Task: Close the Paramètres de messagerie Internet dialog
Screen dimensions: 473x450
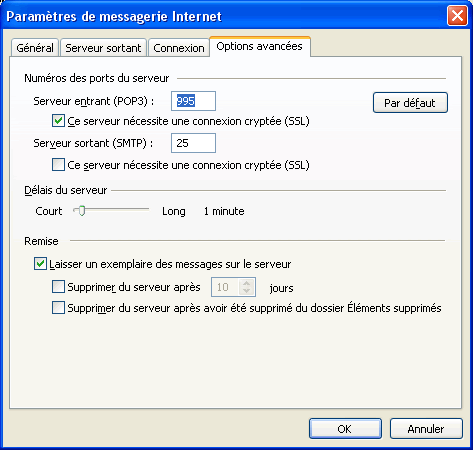Action: (457, 16)
